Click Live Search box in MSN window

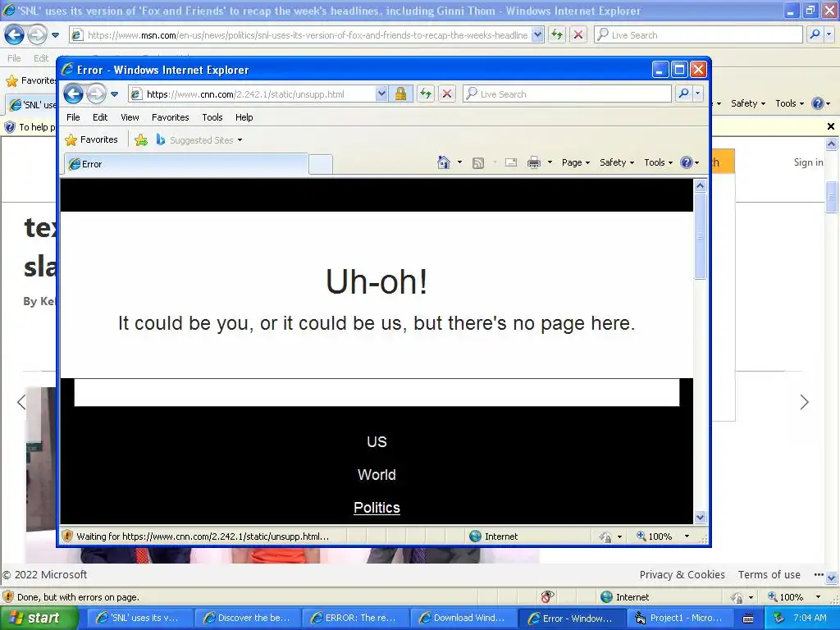tap(698, 35)
